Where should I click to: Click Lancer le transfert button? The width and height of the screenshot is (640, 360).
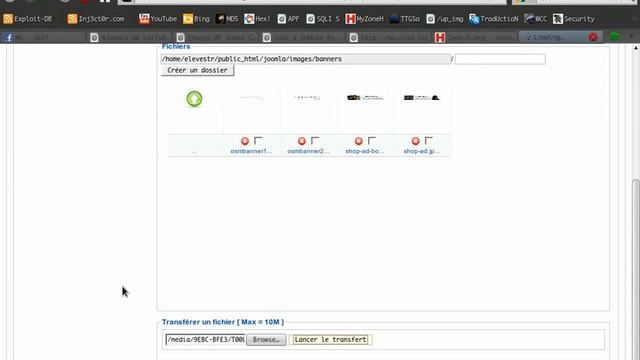click(330, 340)
